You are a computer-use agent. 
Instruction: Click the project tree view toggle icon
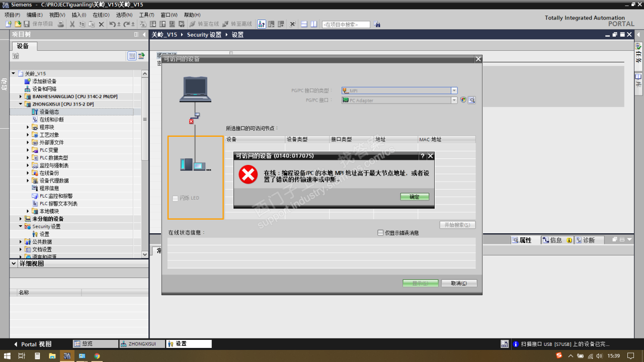[132, 56]
